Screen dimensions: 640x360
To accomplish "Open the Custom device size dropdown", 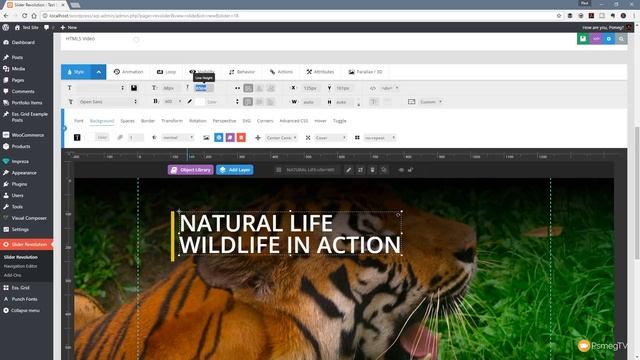I will click(431, 102).
